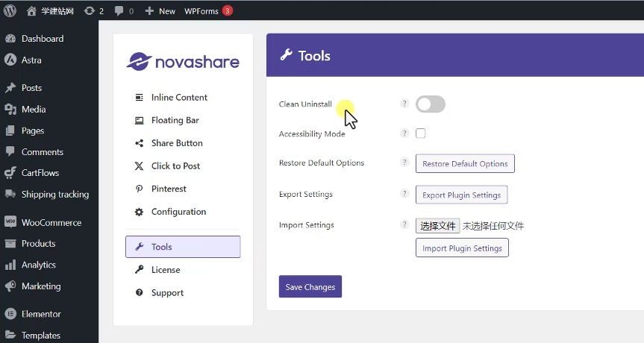Click the Novashare logo
644x343 pixels.
pos(183,62)
